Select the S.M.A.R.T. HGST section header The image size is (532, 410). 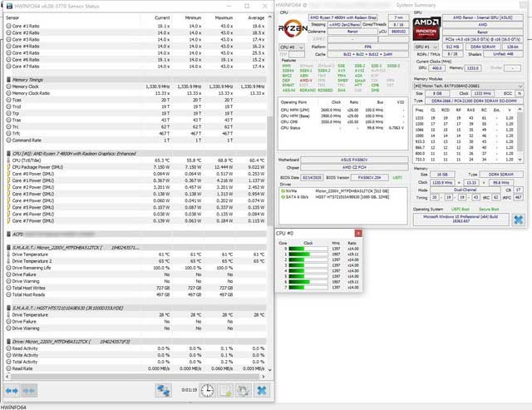(x=136, y=309)
